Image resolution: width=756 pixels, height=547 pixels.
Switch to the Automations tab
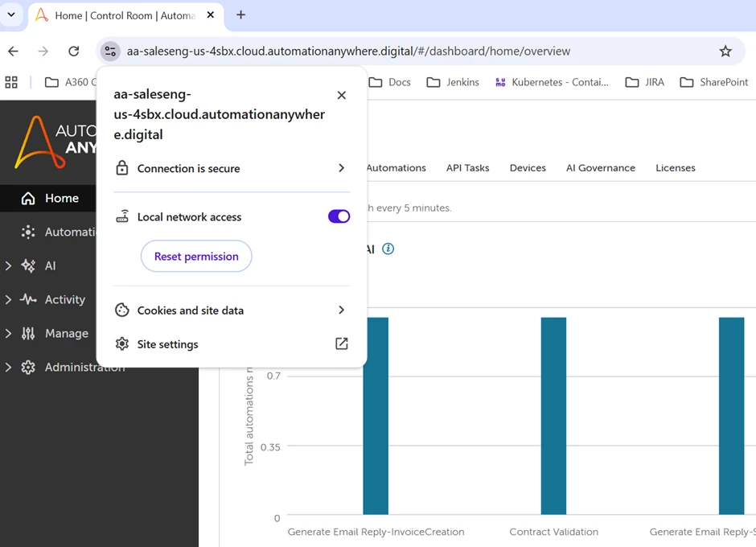point(396,168)
